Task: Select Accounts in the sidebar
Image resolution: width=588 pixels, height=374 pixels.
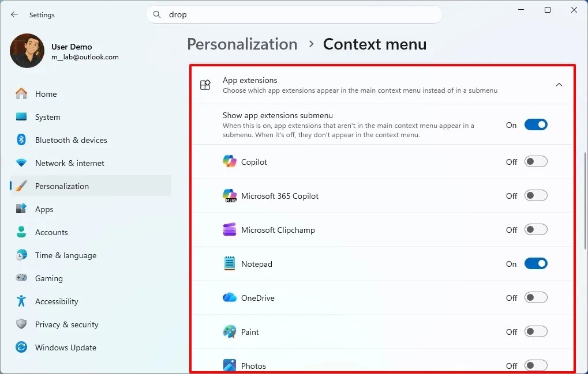Action: (91, 232)
